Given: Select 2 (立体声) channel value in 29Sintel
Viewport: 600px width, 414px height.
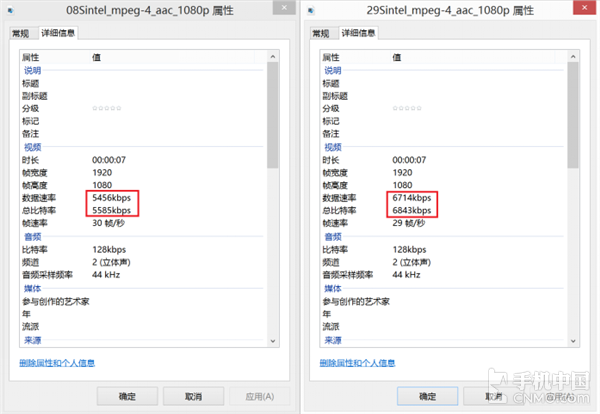Looking at the screenshot, I should pyautogui.click(x=411, y=262).
